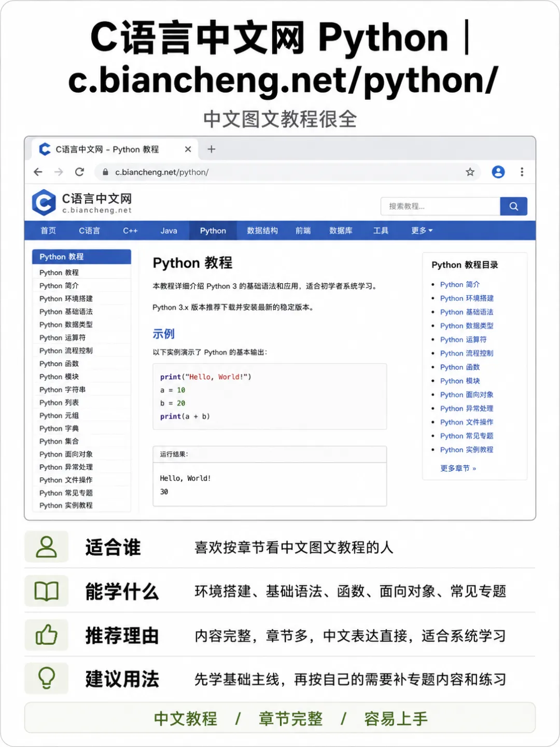This screenshot has width=560, height=747.
Task: Close the C语言中文网 browser tab
Action: [x=188, y=149]
